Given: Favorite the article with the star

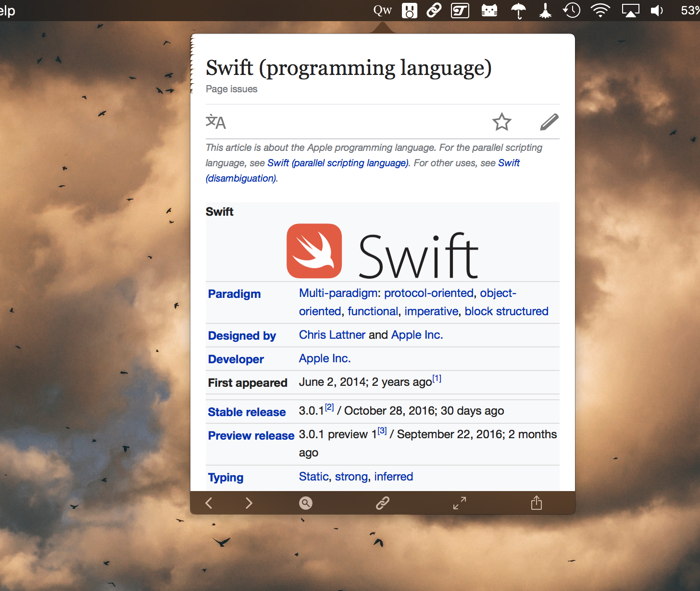Looking at the screenshot, I should pyautogui.click(x=502, y=122).
